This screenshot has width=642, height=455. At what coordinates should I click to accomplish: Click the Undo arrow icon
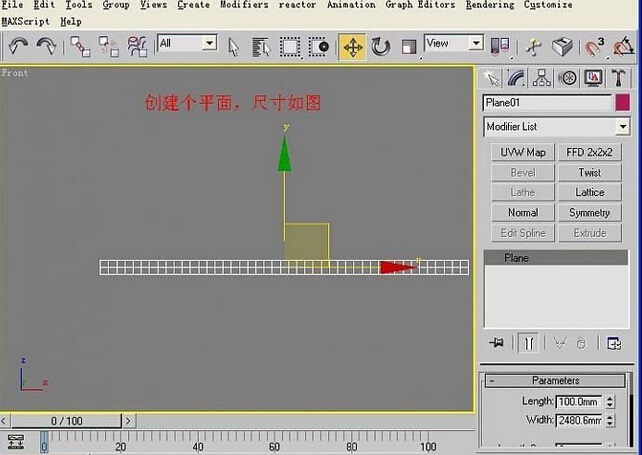point(18,46)
